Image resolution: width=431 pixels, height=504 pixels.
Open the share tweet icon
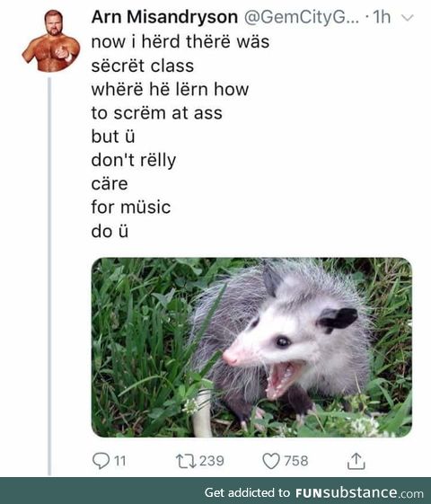tap(356, 461)
